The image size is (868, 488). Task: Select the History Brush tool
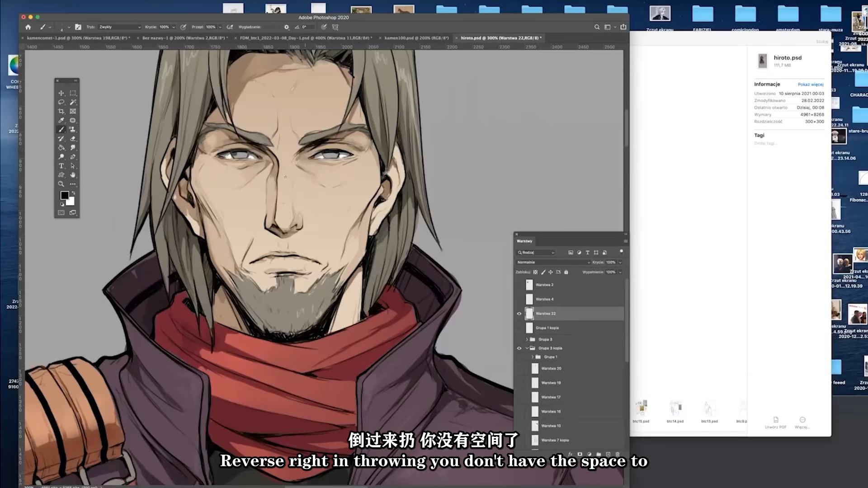61,139
